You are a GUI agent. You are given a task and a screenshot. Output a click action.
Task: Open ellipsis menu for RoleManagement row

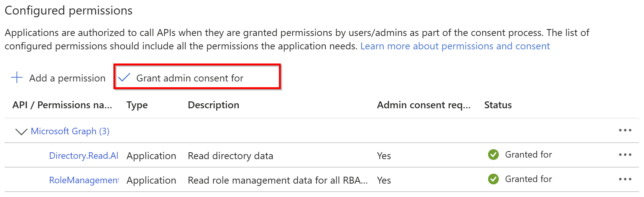coord(625,179)
